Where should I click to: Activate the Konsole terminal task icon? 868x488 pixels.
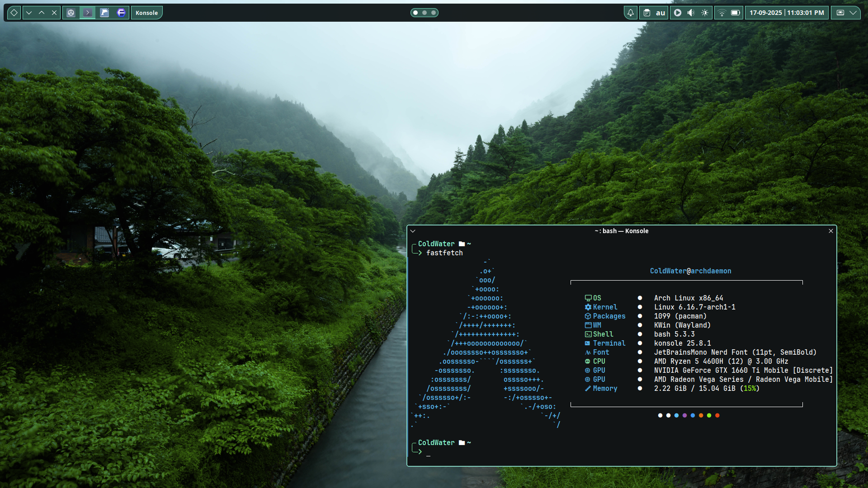click(x=88, y=13)
